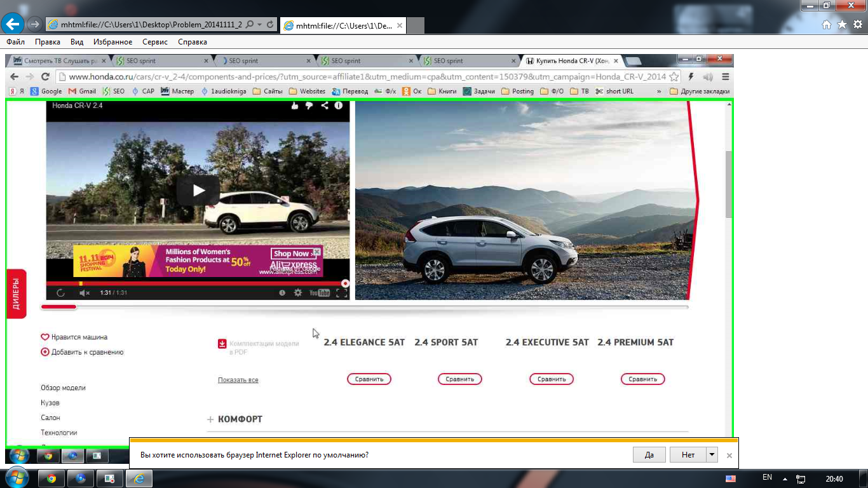The width and height of the screenshot is (868, 488).
Task: Open Internet Explorer tools gear menu
Action: pyautogui.click(x=857, y=25)
